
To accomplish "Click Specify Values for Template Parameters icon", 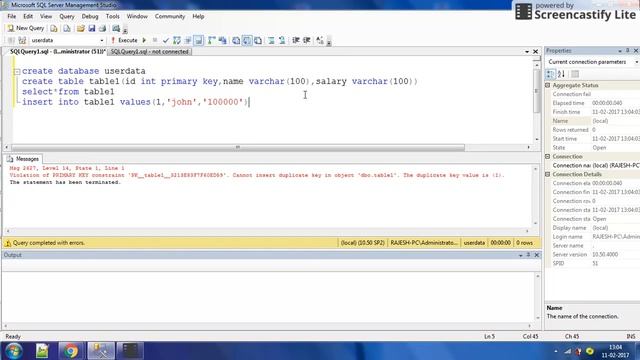I will pos(320,40).
